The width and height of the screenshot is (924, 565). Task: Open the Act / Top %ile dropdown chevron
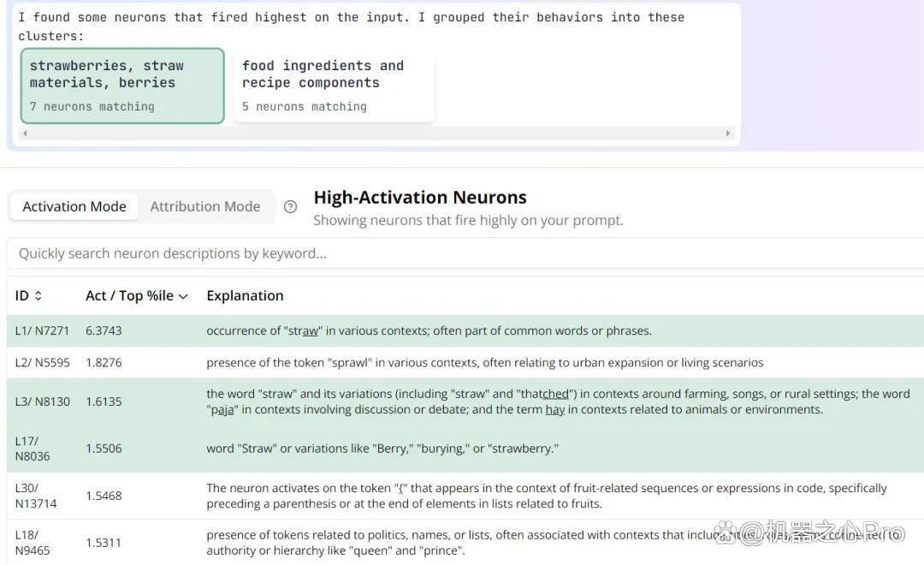tap(183, 296)
